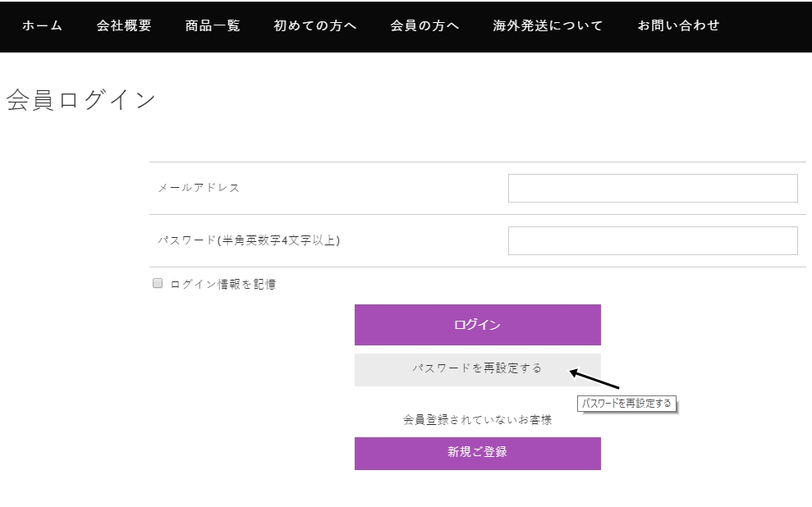812x507 pixels.
Task: Select 初めての方へ menu link
Action: pos(314,26)
